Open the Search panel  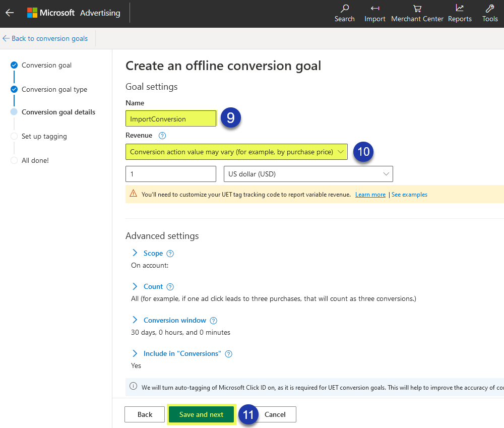point(344,13)
